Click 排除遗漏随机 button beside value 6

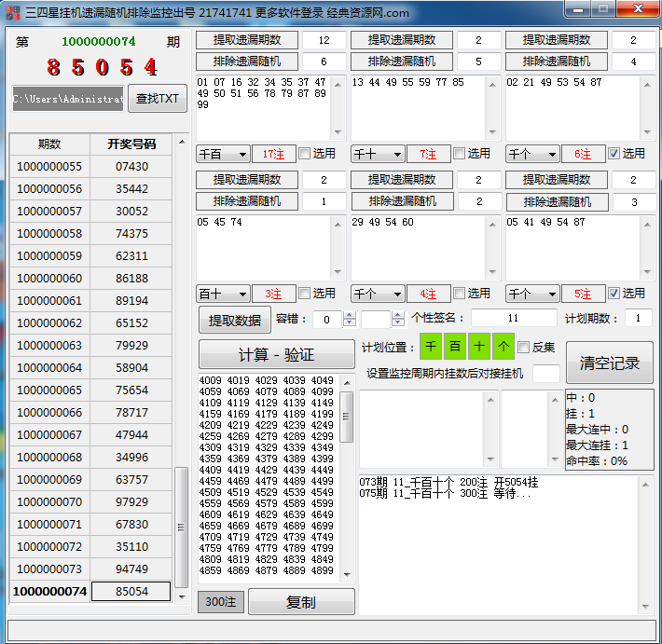[247, 62]
